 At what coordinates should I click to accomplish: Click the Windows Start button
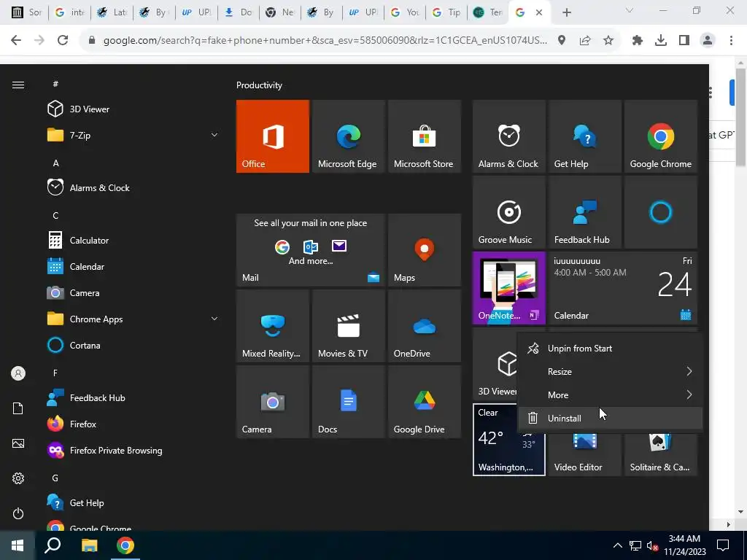tap(18, 545)
